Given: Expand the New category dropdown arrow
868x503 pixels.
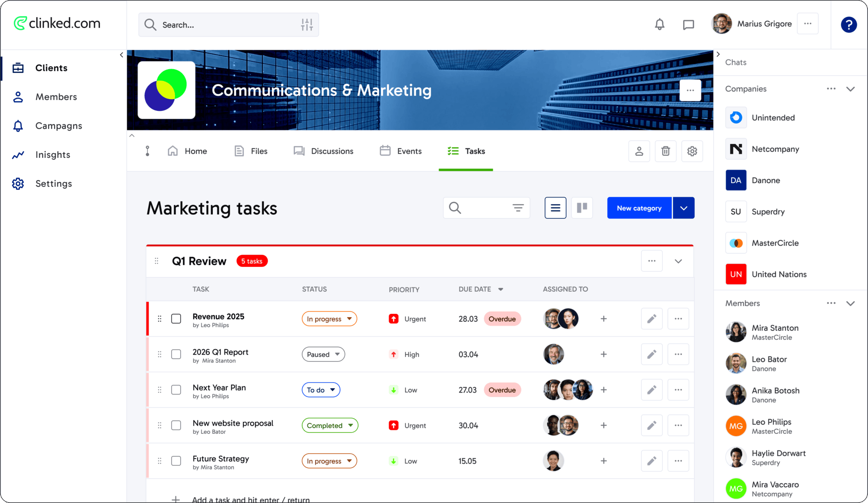Looking at the screenshot, I should click(x=684, y=208).
